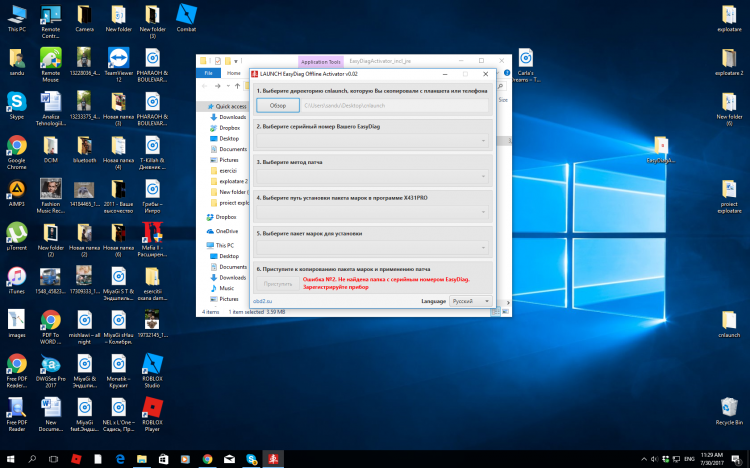This screenshot has width=750, height=468.
Task: Select the µTorrent desktop icon
Action: [16, 233]
